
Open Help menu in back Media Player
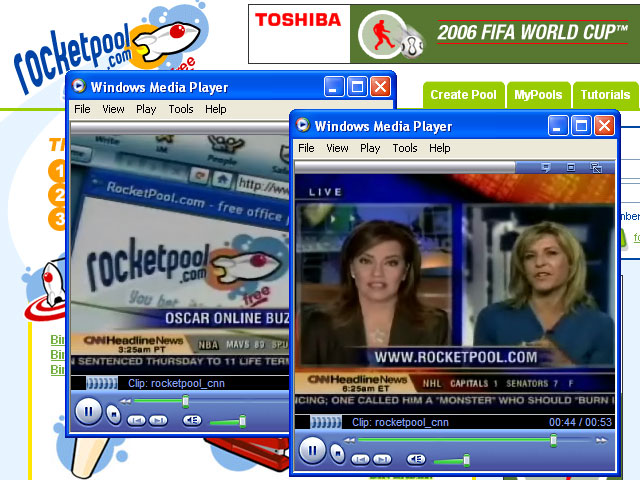(216, 109)
